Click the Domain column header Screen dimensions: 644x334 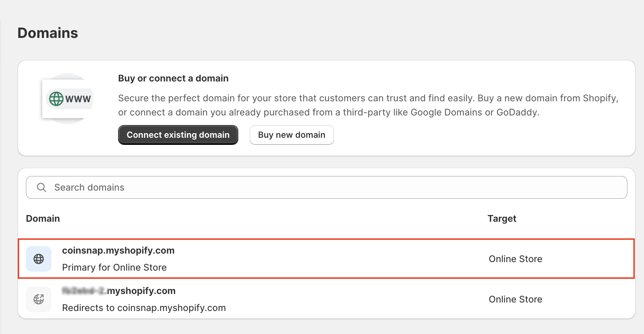tap(43, 219)
